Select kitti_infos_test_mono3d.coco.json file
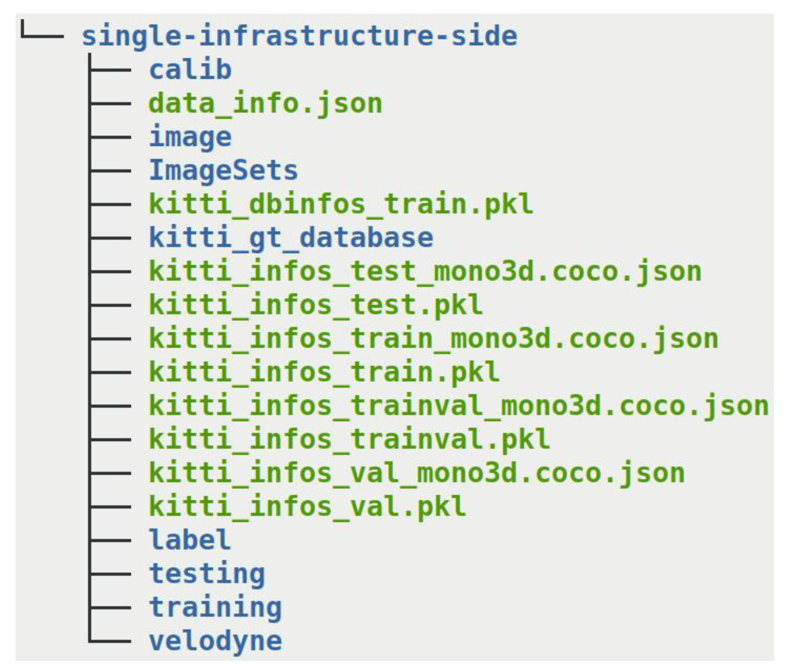This screenshot has width=787, height=672. pos(425,272)
